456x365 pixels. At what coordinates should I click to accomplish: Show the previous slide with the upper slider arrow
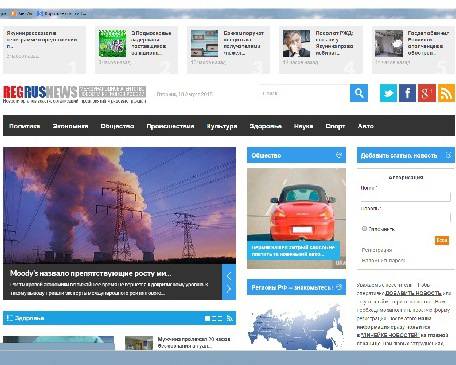[x=229, y=276]
